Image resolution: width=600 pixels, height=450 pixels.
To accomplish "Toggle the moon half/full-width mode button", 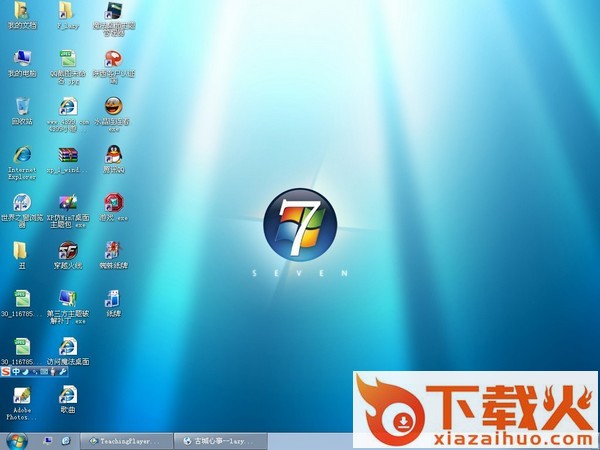I will pyautogui.click(x=25, y=372).
